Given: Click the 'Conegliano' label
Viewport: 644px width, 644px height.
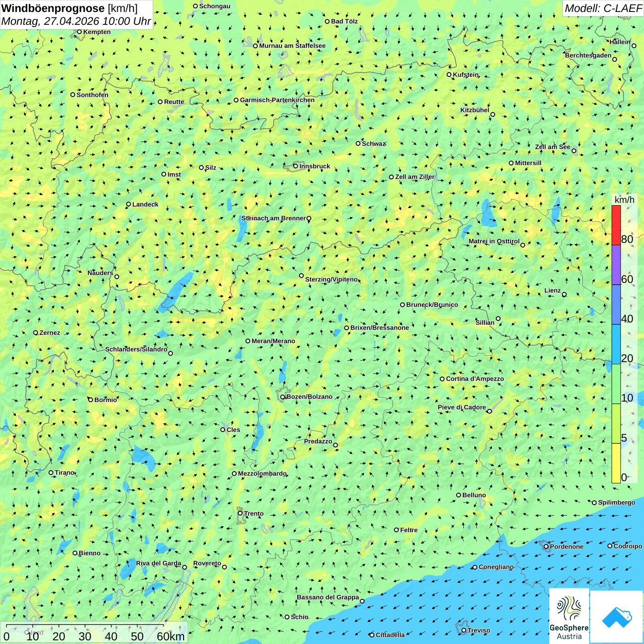Looking at the screenshot, I should 496,567.
